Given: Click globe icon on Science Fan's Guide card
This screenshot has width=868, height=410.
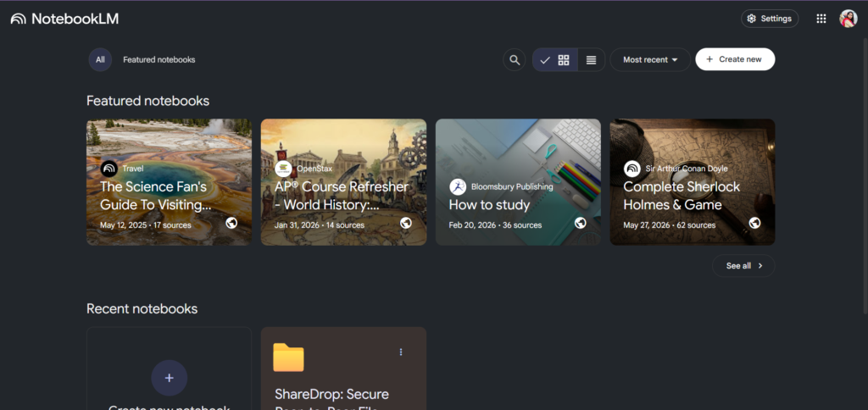Looking at the screenshot, I should tap(231, 223).
